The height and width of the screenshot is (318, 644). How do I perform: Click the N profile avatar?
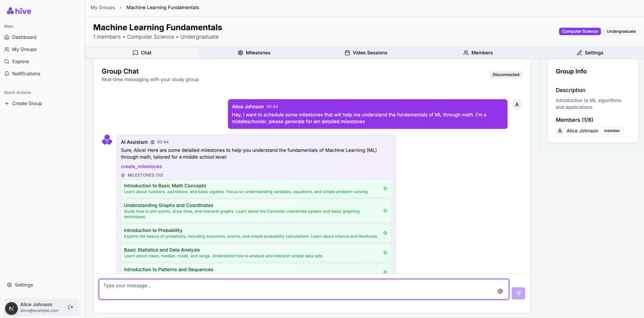coord(11,308)
